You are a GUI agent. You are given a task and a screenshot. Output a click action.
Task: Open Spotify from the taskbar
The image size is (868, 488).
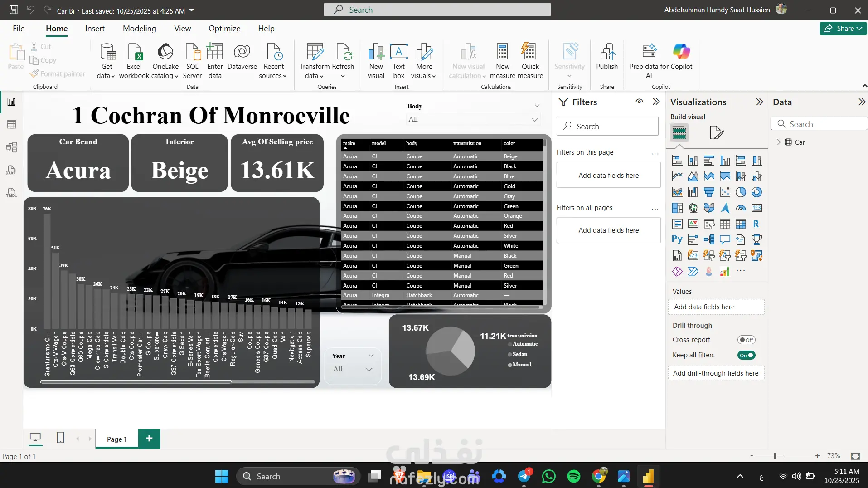pos(573,476)
